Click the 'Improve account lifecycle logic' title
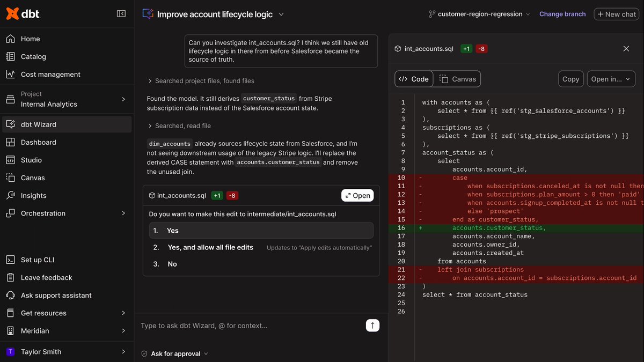The height and width of the screenshot is (362, 644). point(215,14)
